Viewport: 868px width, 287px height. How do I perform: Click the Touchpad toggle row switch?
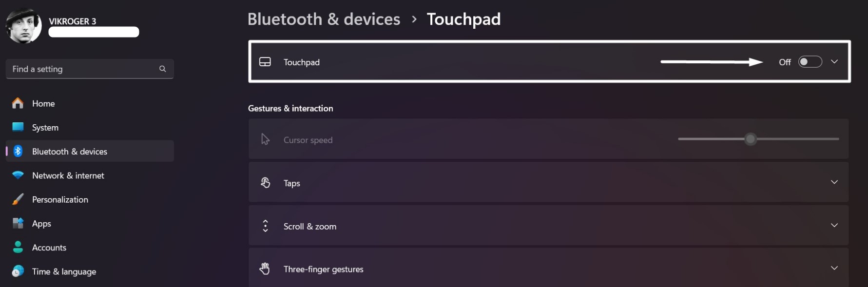point(810,62)
